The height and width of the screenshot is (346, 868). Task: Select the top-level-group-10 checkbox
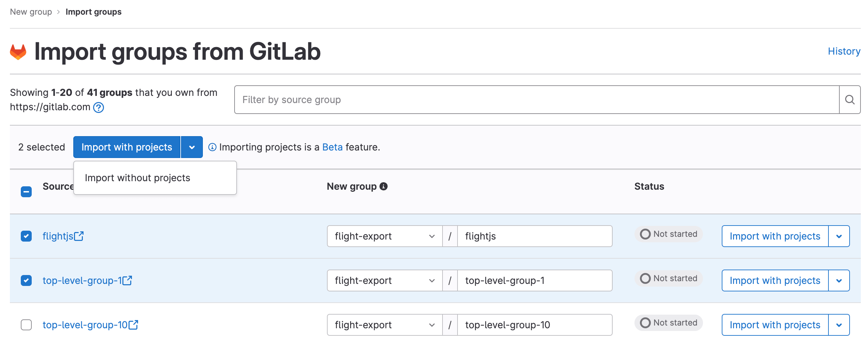tap(26, 325)
